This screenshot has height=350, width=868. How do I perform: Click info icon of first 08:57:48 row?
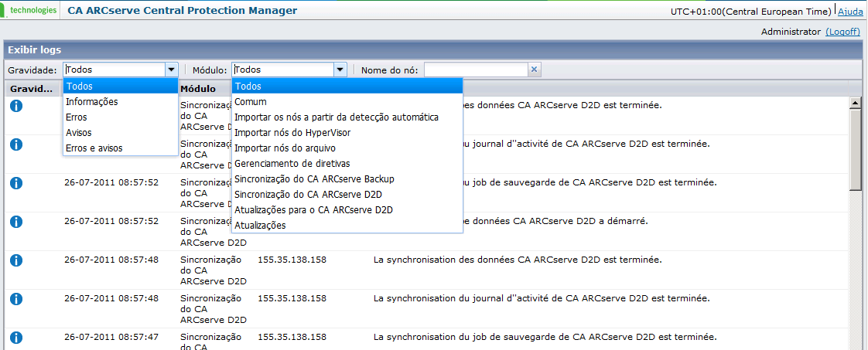click(16, 260)
